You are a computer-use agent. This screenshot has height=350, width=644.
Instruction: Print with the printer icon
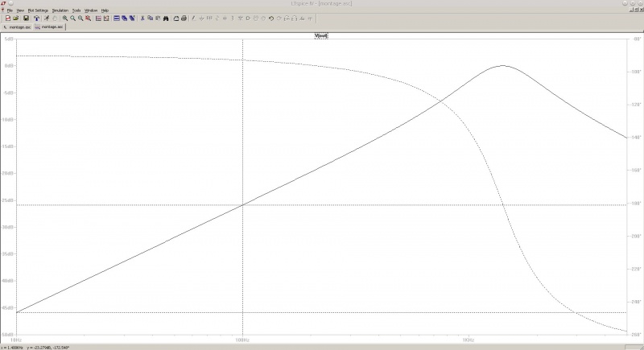(x=184, y=19)
